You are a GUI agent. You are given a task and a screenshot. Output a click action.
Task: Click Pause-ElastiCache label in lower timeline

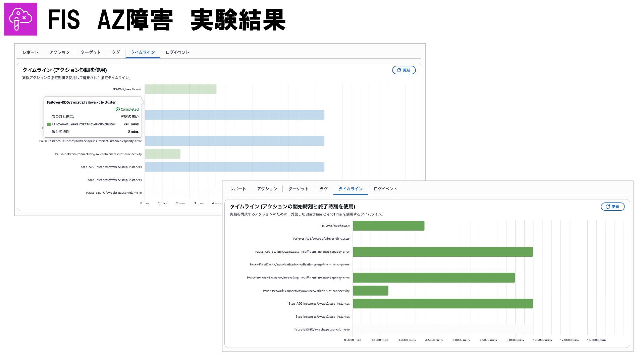click(x=300, y=265)
